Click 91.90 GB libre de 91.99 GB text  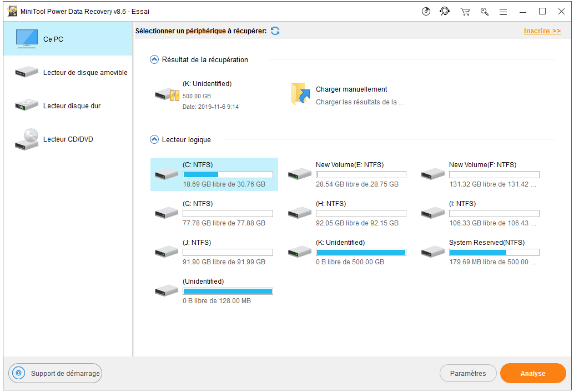pyautogui.click(x=224, y=262)
